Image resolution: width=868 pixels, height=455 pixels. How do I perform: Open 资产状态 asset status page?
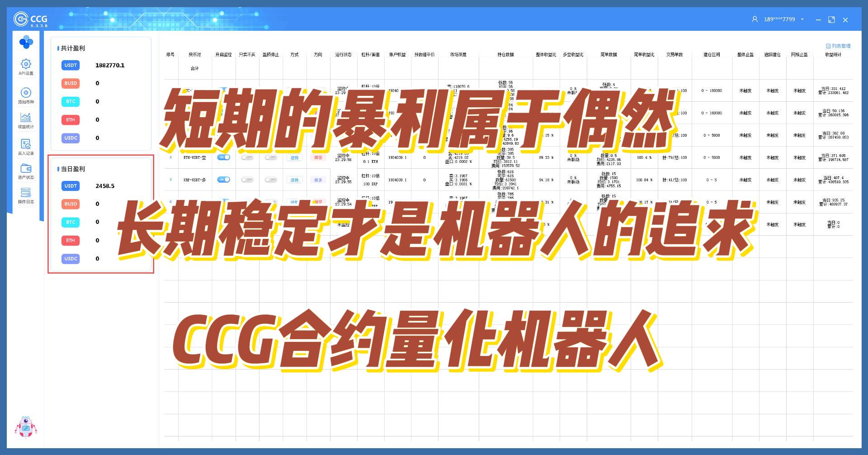(26, 171)
